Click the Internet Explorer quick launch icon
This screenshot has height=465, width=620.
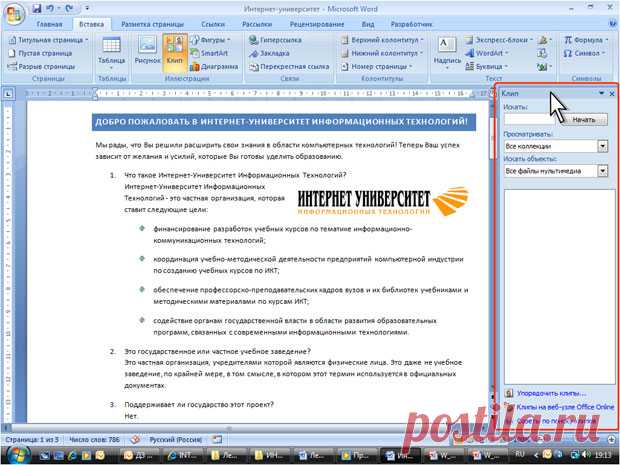pyautogui.click(x=72, y=456)
